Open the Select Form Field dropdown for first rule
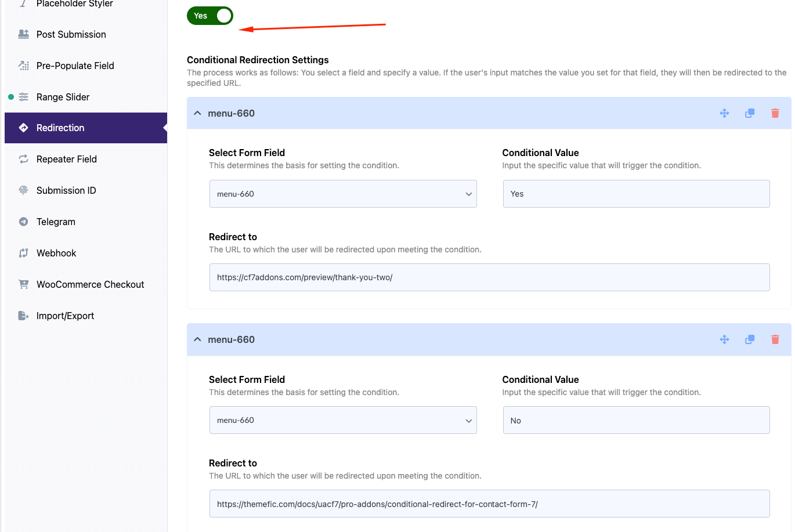 pos(343,194)
